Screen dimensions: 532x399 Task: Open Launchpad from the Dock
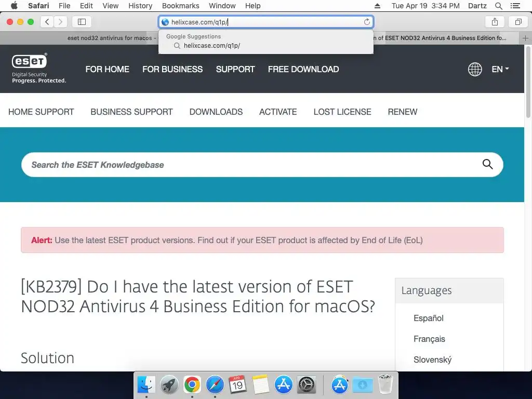[169, 384]
